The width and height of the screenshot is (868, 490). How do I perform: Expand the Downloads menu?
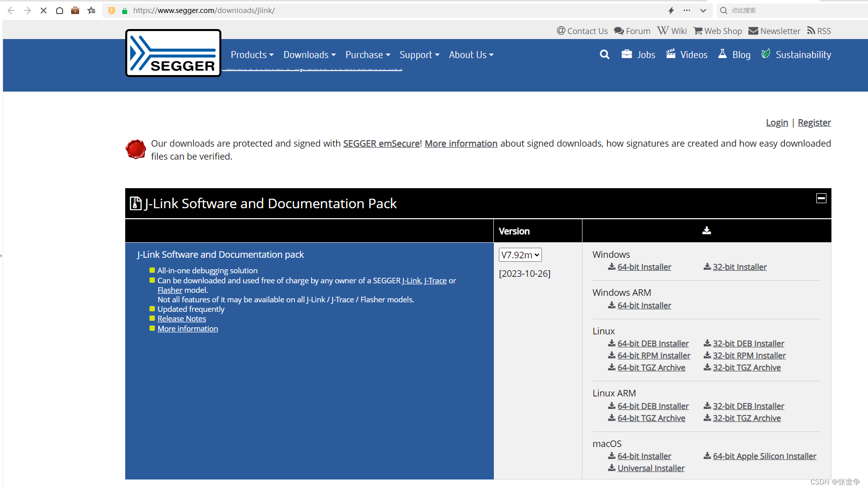tap(310, 55)
